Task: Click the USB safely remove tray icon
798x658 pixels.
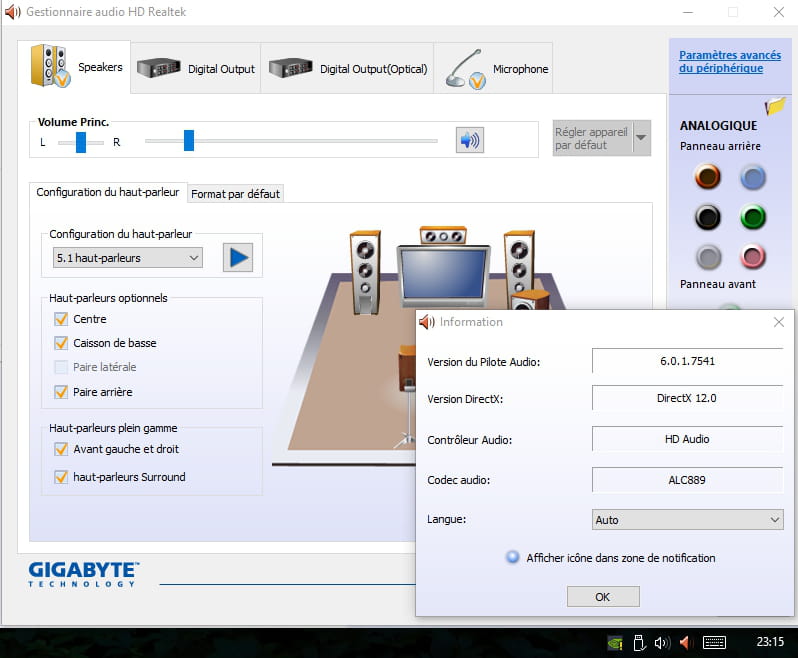Action: click(x=639, y=643)
